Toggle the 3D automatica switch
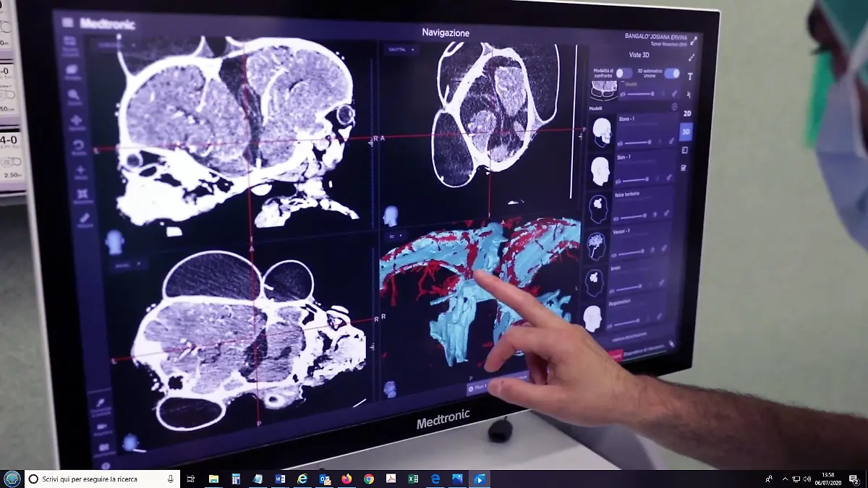The image size is (868, 488). point(671,73)
